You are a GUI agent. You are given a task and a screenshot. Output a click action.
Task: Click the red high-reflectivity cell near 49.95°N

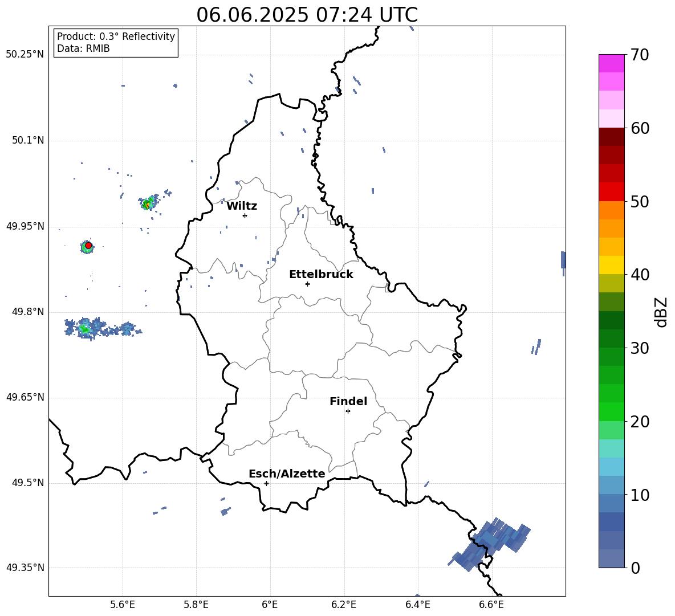pyautogui.click(x=88, y=246)
